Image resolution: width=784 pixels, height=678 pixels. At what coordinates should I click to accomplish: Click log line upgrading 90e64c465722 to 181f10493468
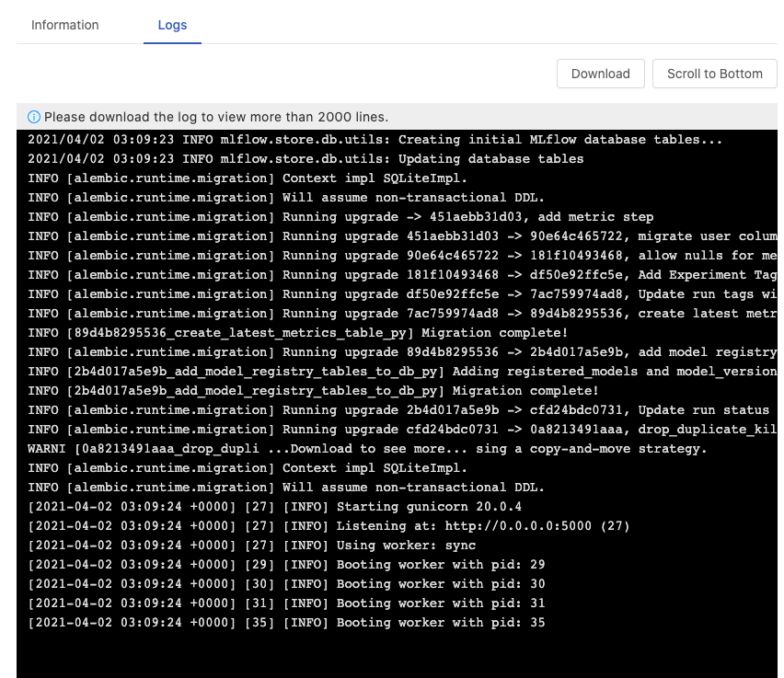click(402, 256)
